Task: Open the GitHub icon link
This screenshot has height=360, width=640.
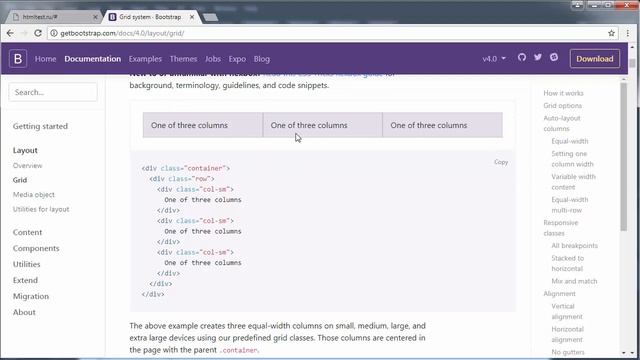Action: tap(522, 58)
